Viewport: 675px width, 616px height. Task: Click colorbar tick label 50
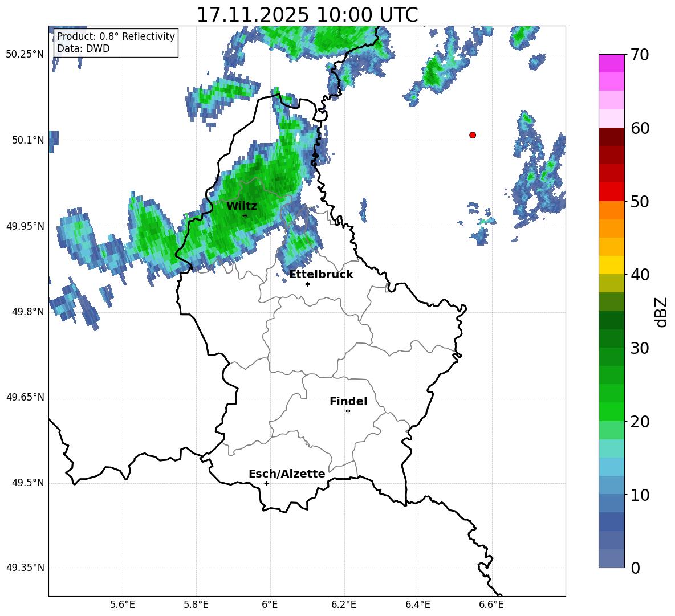tap(640, 201)
